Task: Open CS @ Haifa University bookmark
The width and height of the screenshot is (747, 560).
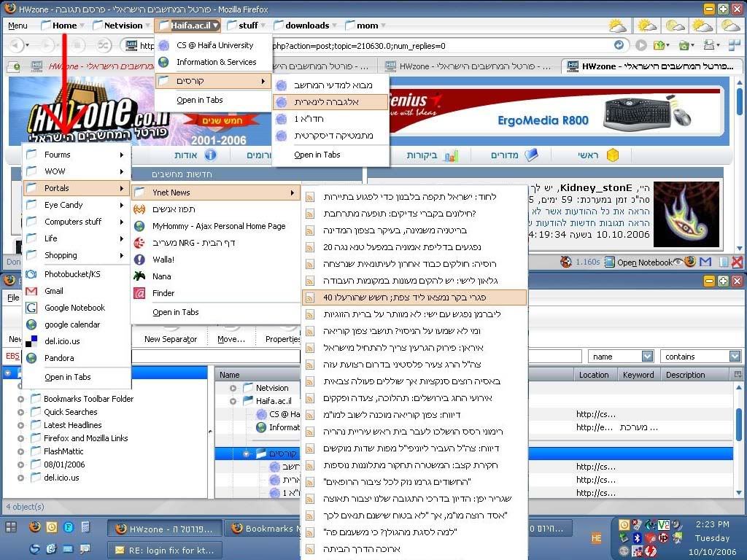Action: [213, 45]
